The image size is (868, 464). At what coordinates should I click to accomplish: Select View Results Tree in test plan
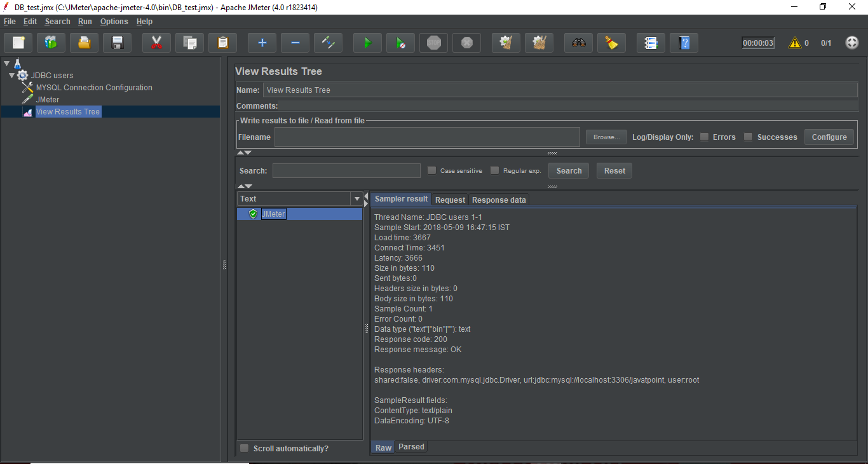tap(68, 112)
